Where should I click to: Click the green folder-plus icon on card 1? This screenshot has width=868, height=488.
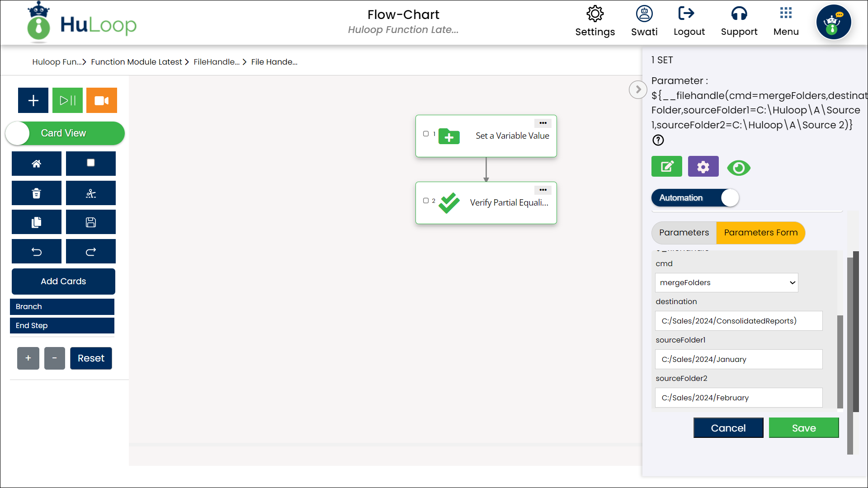click(x=449, y=136)
